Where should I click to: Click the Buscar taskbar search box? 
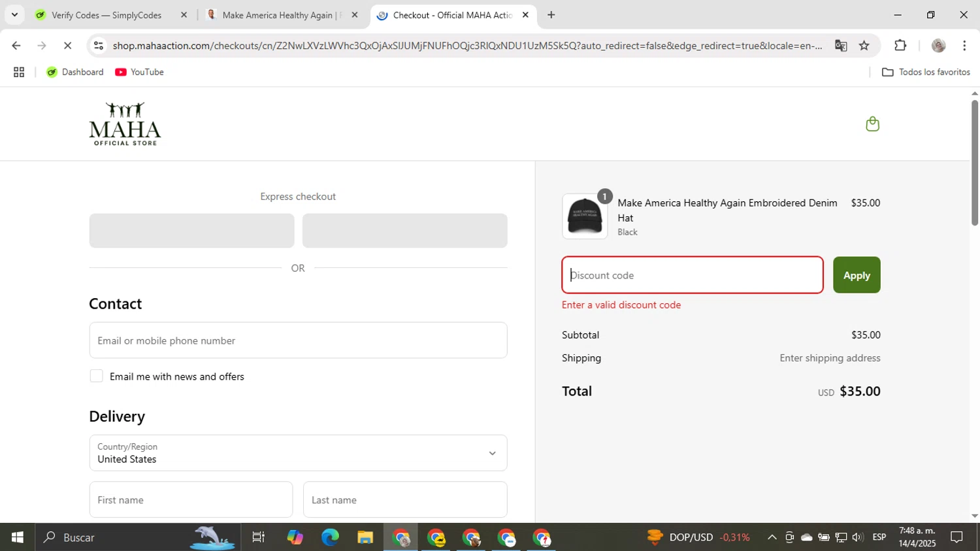pos(137,537)
